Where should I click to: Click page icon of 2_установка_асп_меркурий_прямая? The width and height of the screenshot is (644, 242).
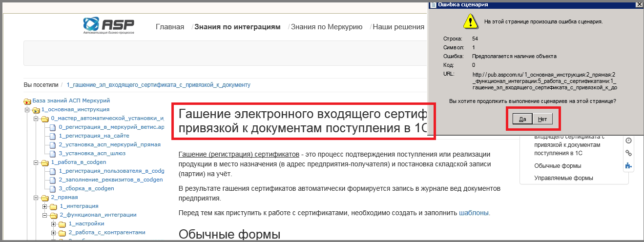(53, 145)
